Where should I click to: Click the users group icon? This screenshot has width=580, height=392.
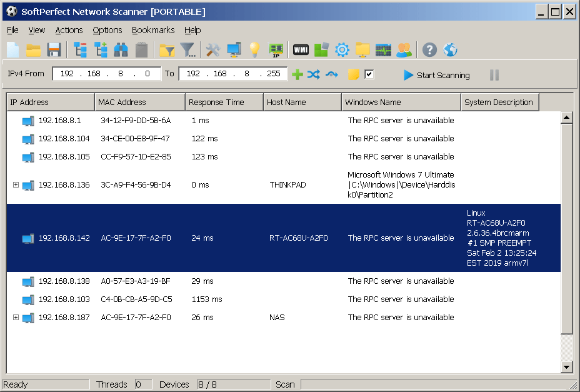click(x=404, y=50)
